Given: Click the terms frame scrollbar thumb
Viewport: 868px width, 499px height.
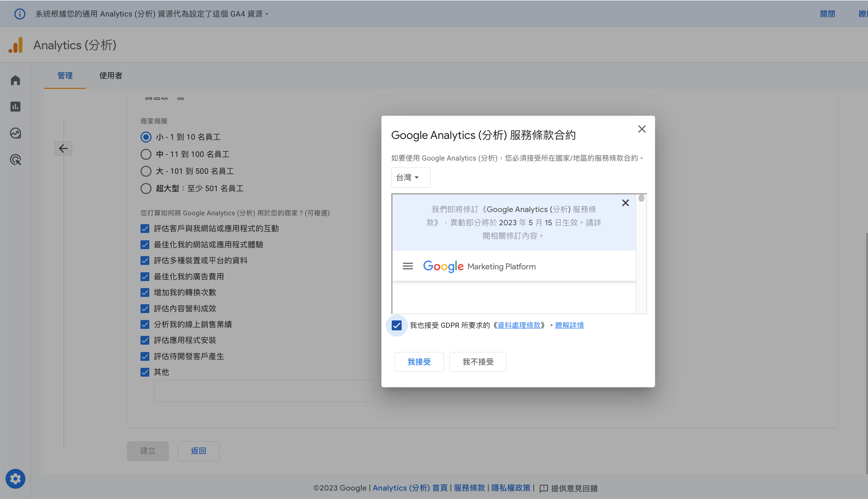Looking at the screenshot, I should click(x=641, y=198).
